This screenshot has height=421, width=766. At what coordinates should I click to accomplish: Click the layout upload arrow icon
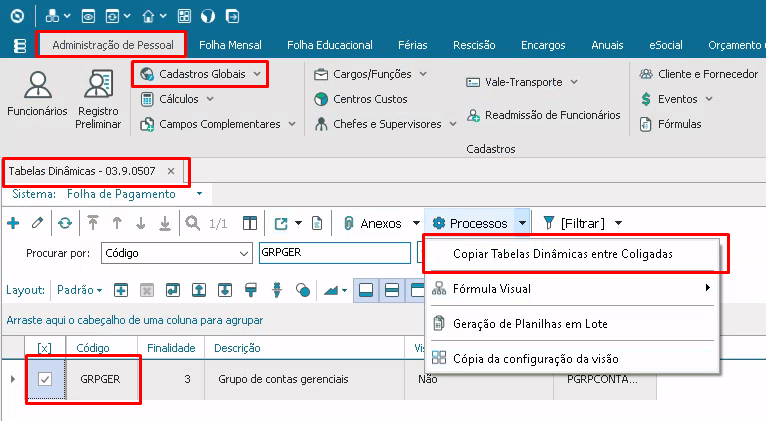[199, 290]
